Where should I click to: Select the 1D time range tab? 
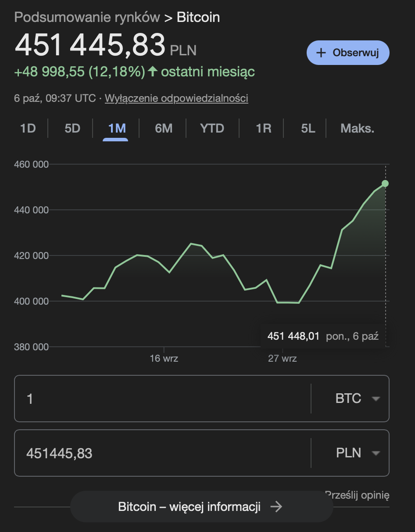pos(28,128)
